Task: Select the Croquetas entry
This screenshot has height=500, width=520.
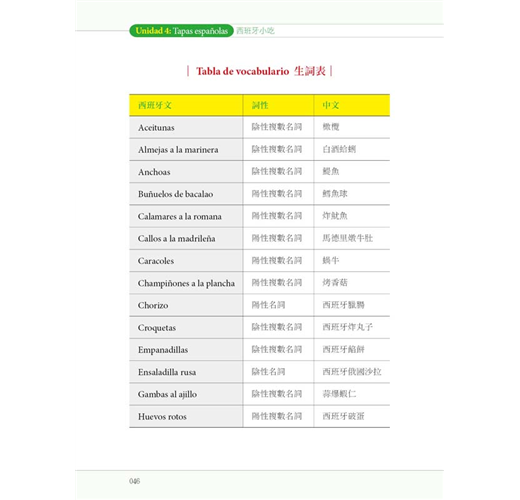Action: tap(157, 328)
